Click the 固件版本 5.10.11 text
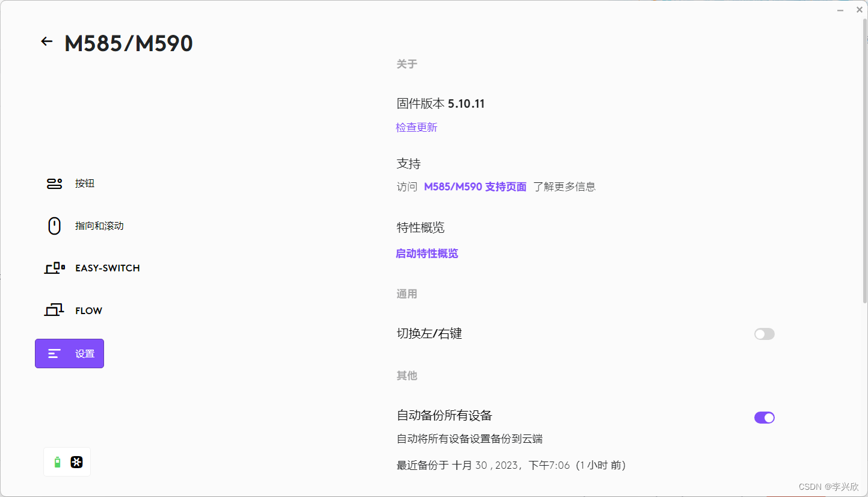 coord(441,104)
